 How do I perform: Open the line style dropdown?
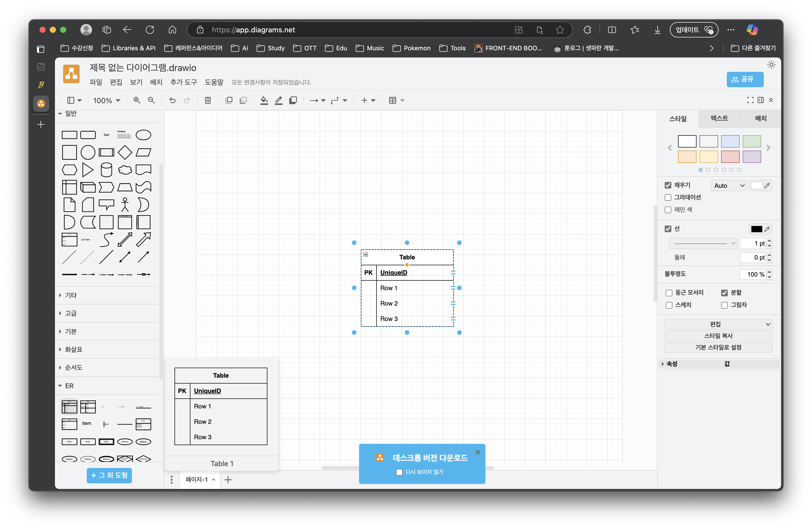703,243
